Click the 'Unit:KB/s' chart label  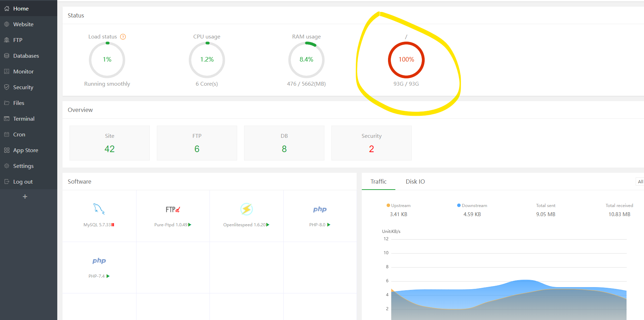pos(391,232)
